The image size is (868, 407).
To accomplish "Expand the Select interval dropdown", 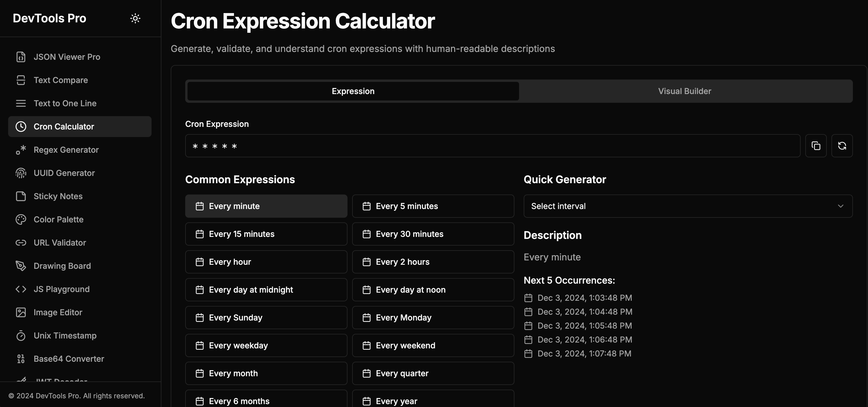I will point(687,206).
